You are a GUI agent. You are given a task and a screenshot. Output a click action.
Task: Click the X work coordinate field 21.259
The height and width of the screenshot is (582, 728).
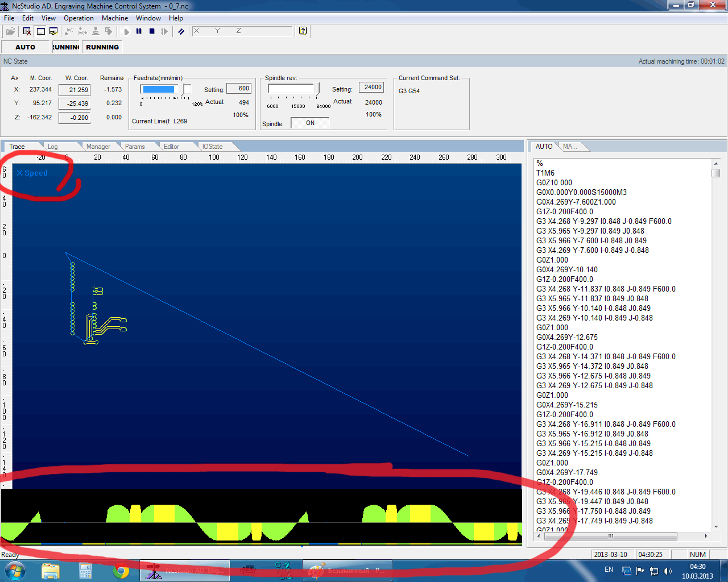point(75,90)
